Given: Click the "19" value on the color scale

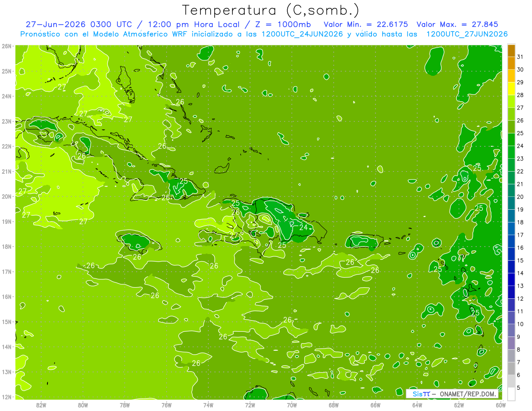Looking at the screenshot, I should (520, 210).
